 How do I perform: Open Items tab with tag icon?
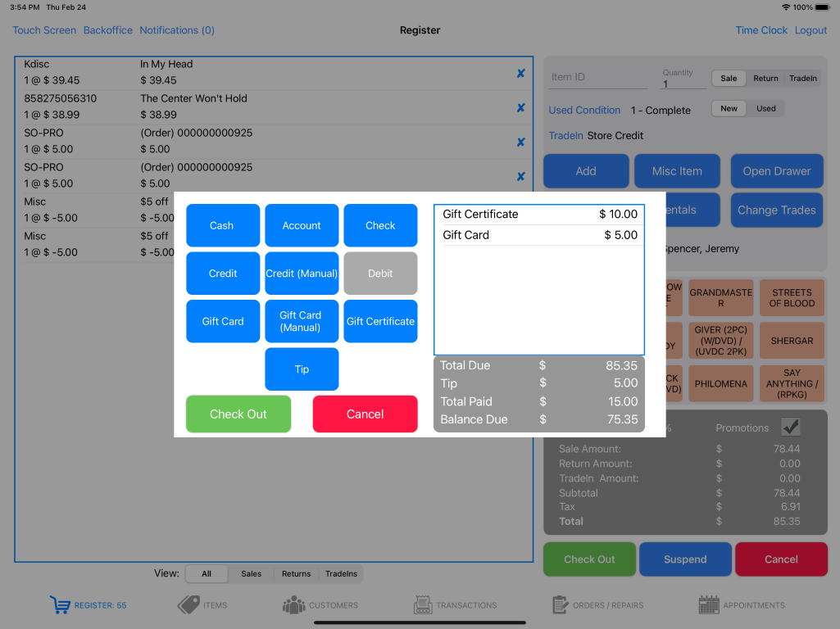(188, 605)
